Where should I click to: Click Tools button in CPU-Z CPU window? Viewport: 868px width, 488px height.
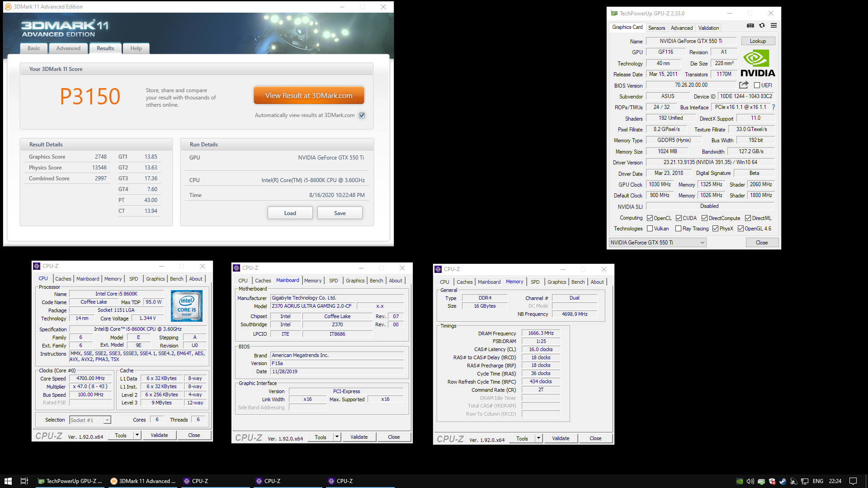tap(121, 435)
